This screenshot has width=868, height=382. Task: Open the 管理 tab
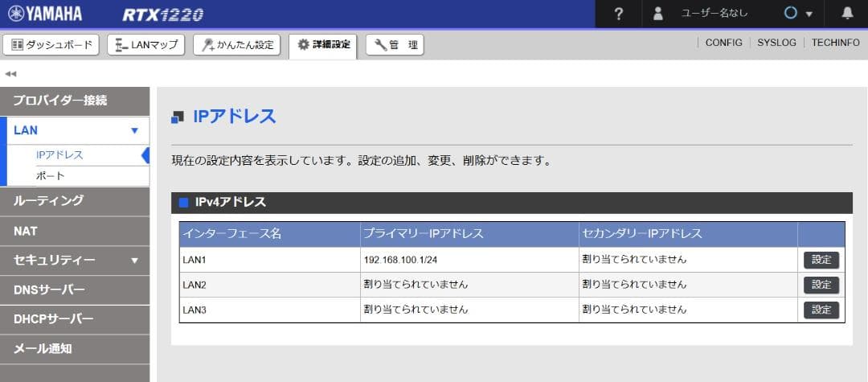point(395,45)
